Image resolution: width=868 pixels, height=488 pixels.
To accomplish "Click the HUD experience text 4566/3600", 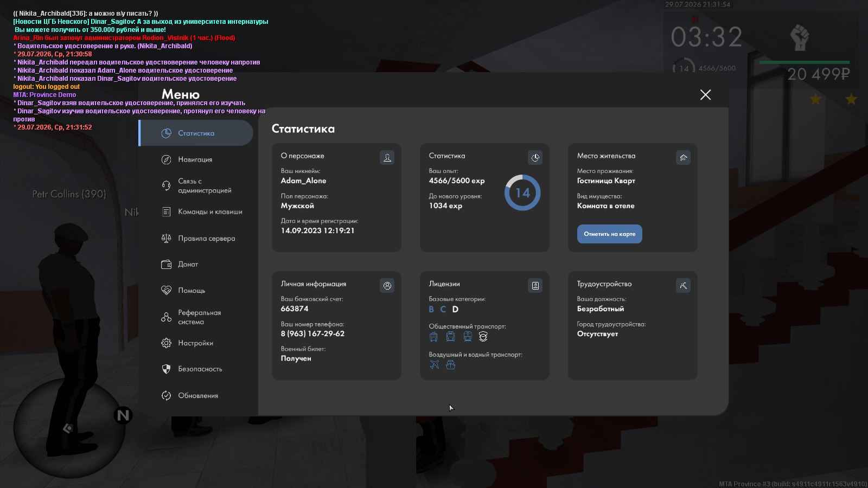I will pos(717,68).
